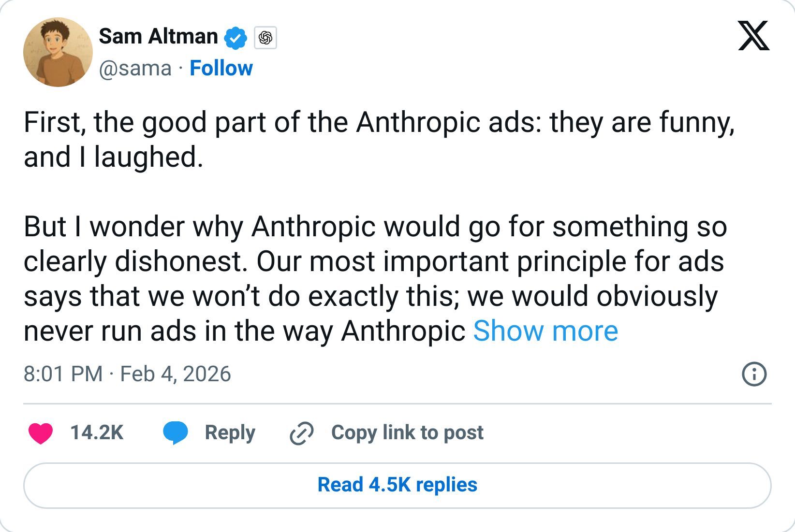This screenshot has height=532, width=795.
Task: Open Read 4.5K replies button
Action: tap(397, 485)
